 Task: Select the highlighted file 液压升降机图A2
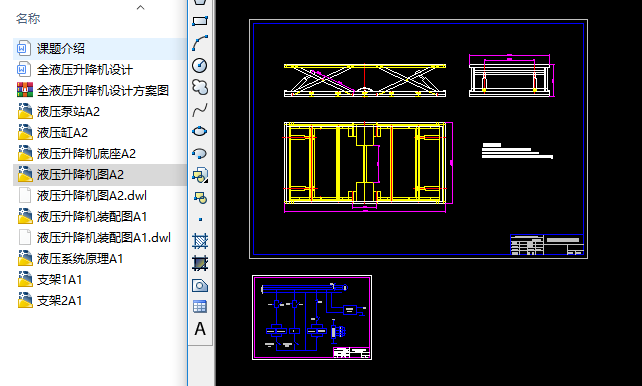click(100, 174)
